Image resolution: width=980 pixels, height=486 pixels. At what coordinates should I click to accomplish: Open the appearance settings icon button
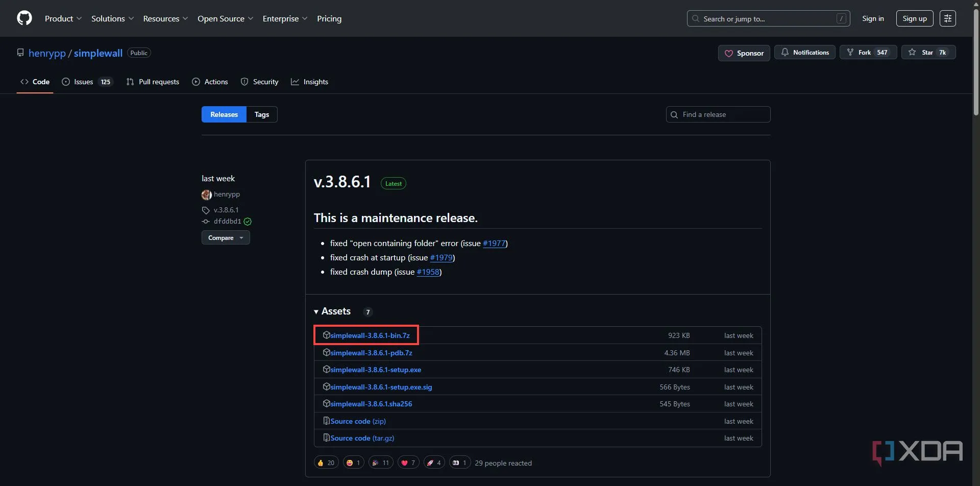[948, 18]
